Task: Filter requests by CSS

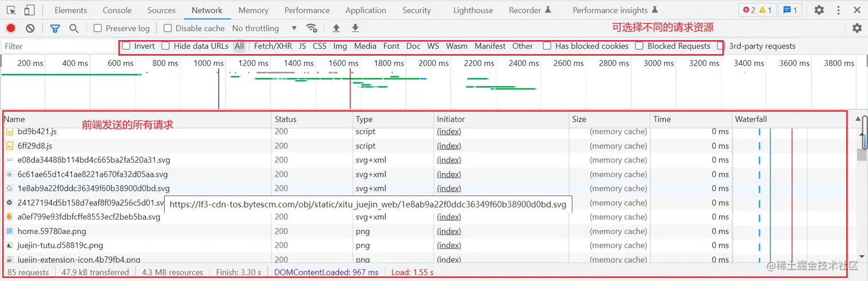Action: coord(320,46)
